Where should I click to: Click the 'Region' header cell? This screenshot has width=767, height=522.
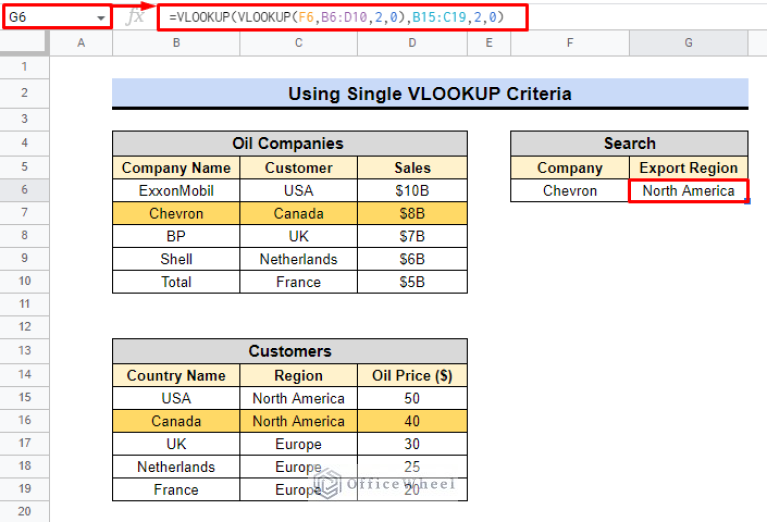[x=298, y=375]
